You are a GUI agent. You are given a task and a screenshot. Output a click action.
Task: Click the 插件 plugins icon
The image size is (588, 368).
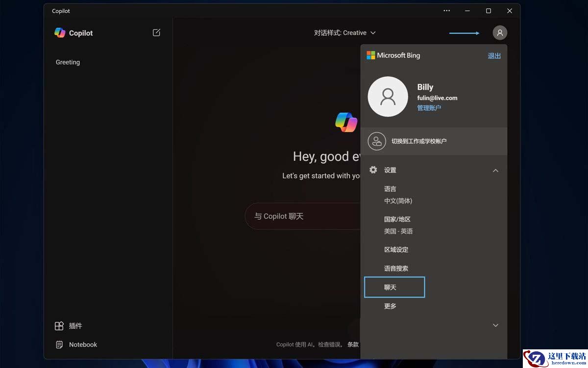click(x=59, y=326)
